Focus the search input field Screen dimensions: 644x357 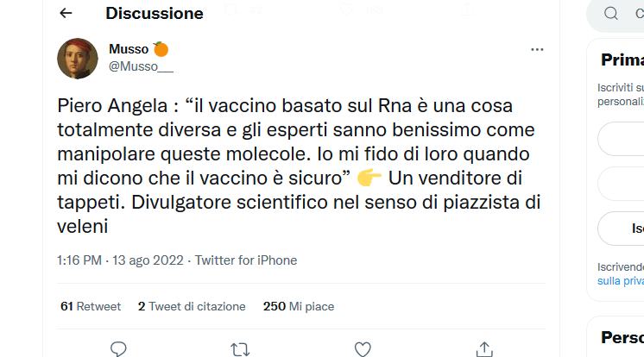(x=635, y=14)
